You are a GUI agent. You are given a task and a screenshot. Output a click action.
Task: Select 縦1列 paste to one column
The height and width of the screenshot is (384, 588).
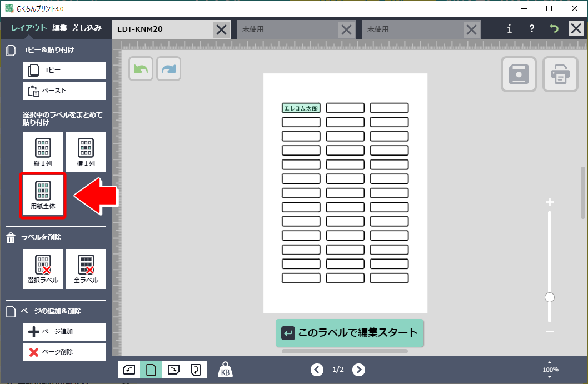point(43,152)
